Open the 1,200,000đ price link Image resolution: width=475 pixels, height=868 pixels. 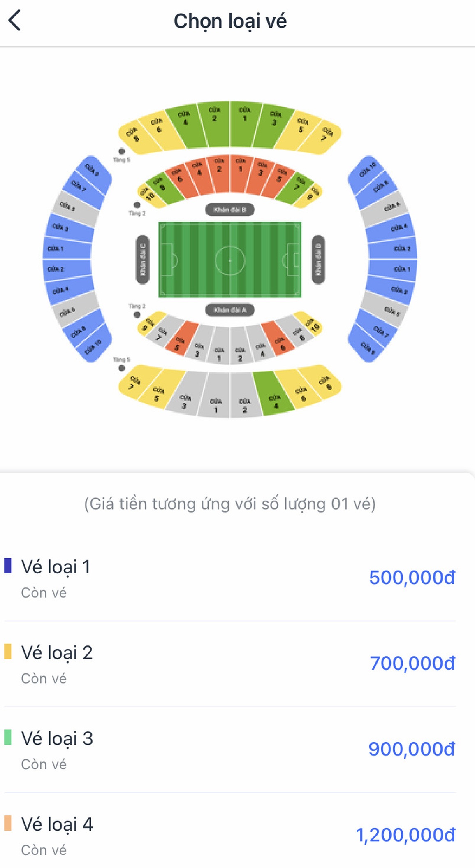pyautogui.click(x=405, y=835)
